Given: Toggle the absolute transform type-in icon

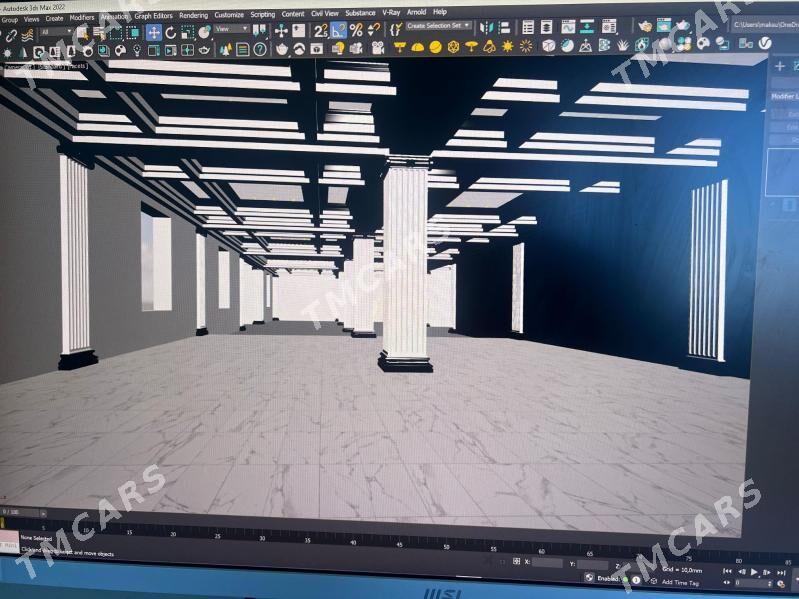Looking at the screenshot, I should (516, 561).
